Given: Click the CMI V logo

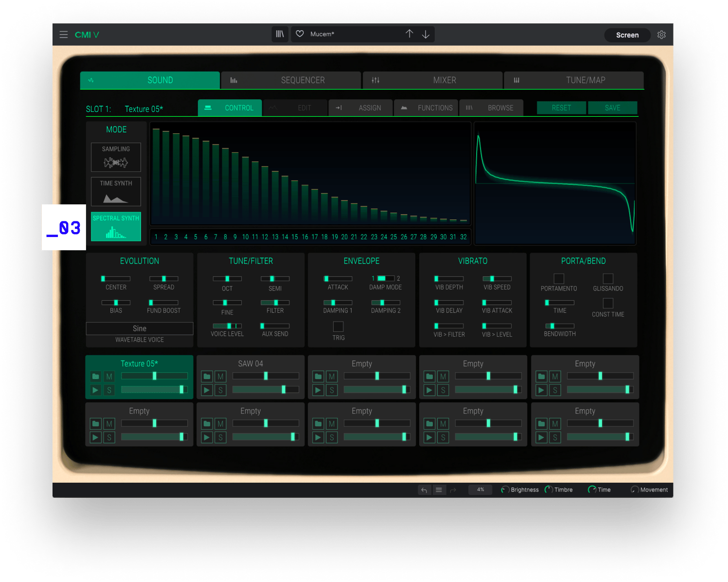Looking at the screenshot, I should [x=87, y=35].
